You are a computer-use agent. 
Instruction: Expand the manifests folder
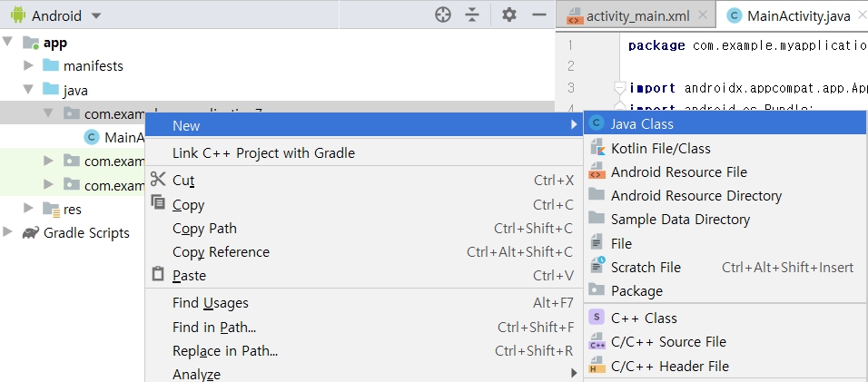pos(28,66)
